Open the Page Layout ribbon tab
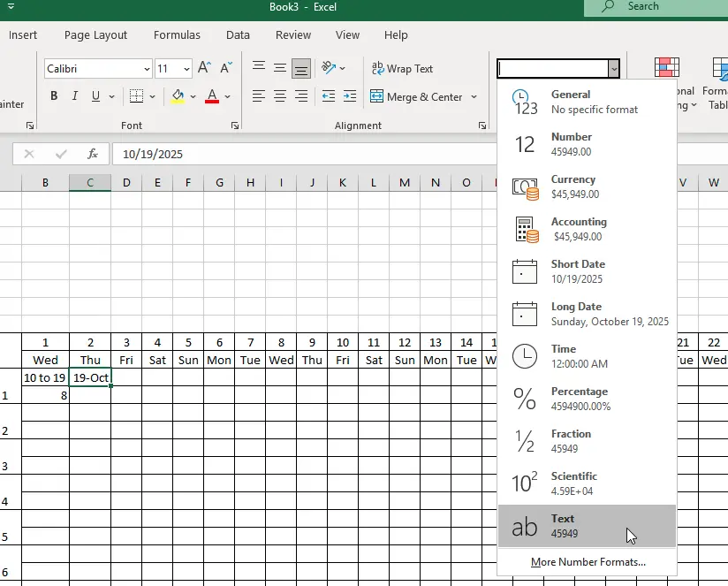Viewport: 728px width, 586px height. click(x=95, y=35)
